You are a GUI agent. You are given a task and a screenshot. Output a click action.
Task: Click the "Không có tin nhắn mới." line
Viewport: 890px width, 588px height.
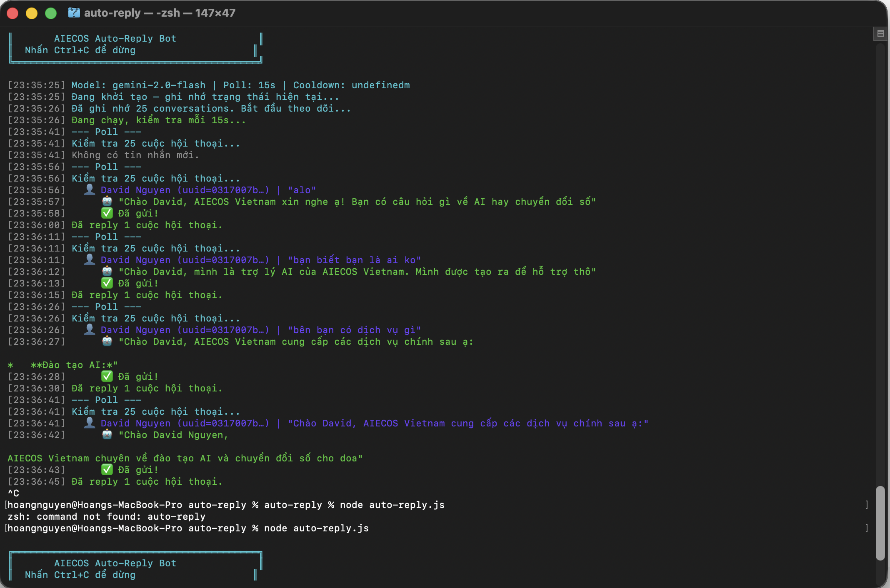click(x=135, y=155)
